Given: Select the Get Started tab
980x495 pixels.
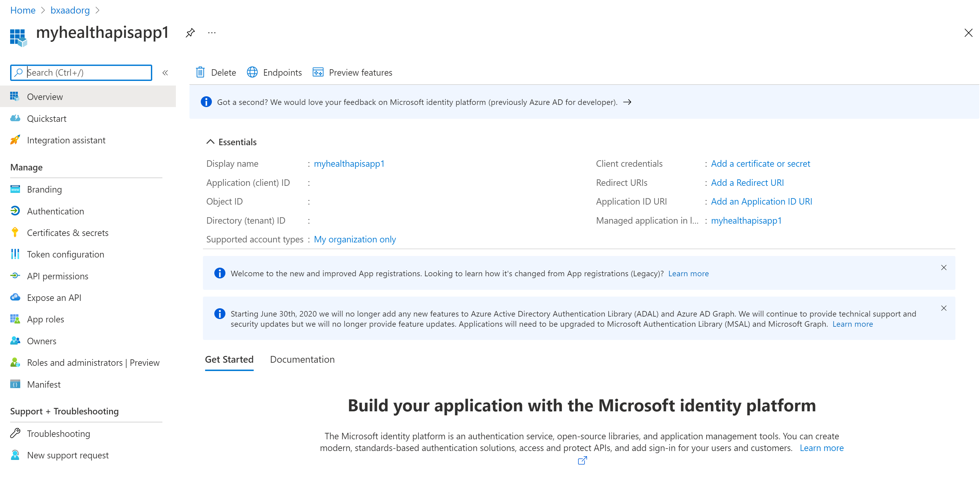Looking at the screenshot, I should (229, 359).
